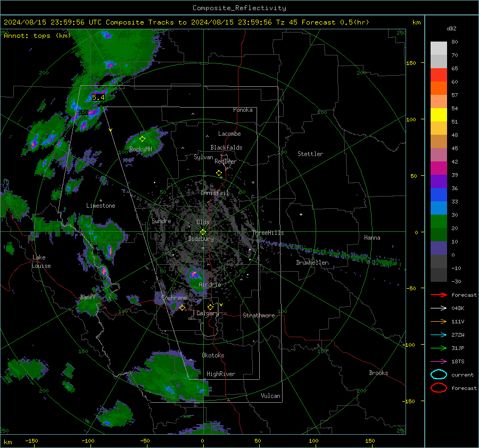Image resolution: width=479 pixels, height=448 pixels.
Task: Click the storm echo south of Okotoks
Action: point(170,378)
